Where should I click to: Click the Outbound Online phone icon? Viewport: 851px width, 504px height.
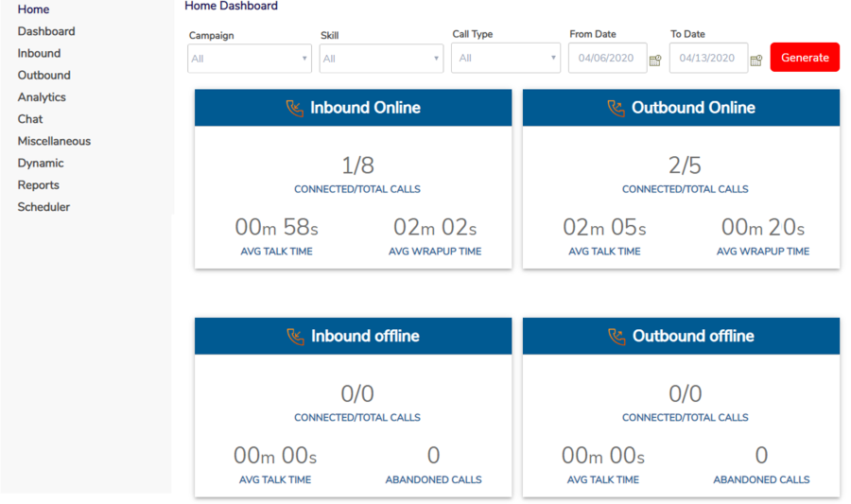tap(616, 108)
